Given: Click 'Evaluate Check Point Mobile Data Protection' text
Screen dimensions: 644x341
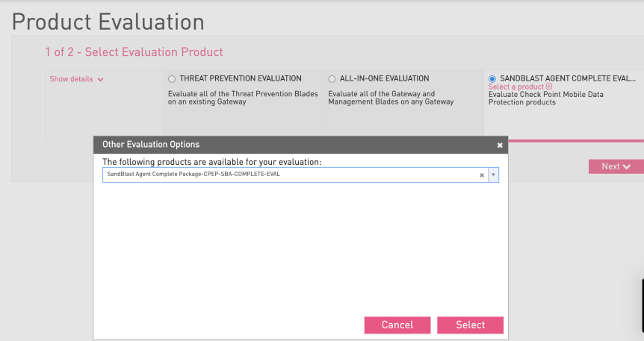Looking at the screenshot, I should point(546,98).
